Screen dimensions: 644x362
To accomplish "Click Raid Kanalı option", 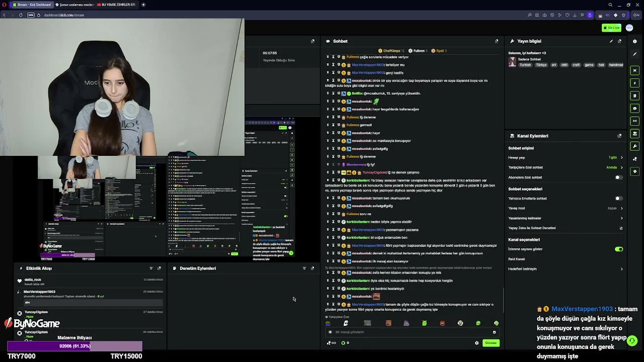I will [517, 259].
